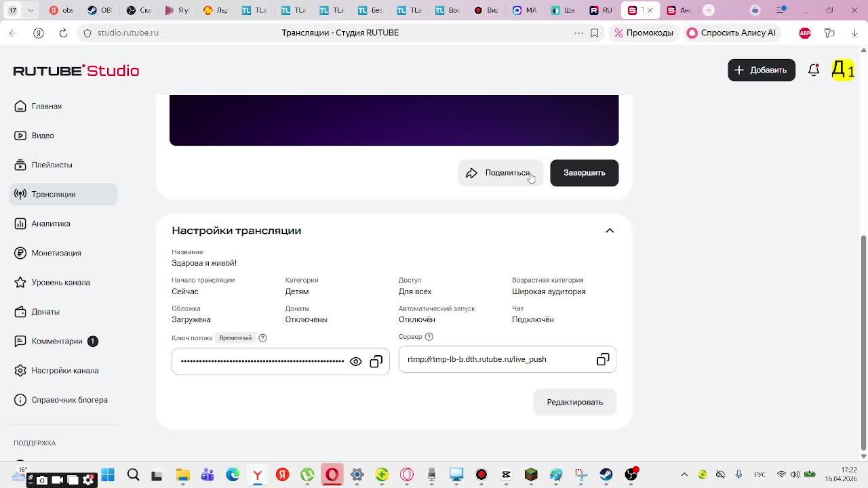Open Донаты sidebar section
This screenshot has width=868, height=488.
45,312
